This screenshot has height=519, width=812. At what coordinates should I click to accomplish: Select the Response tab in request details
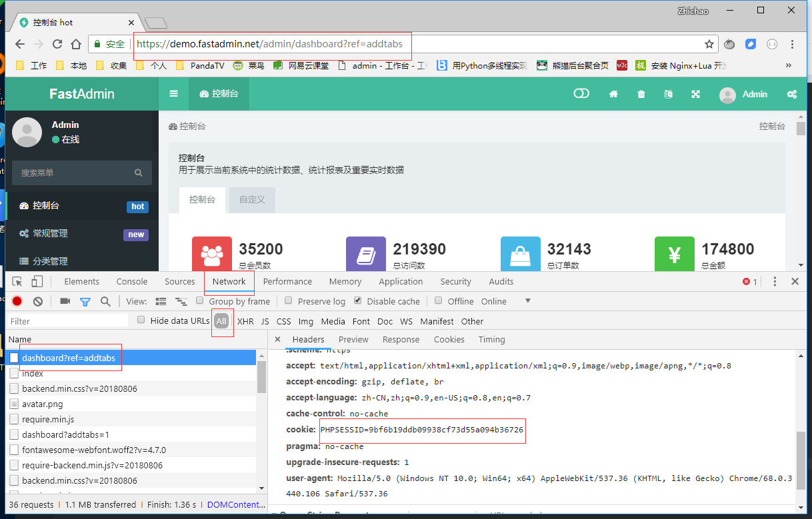(401, 340)
